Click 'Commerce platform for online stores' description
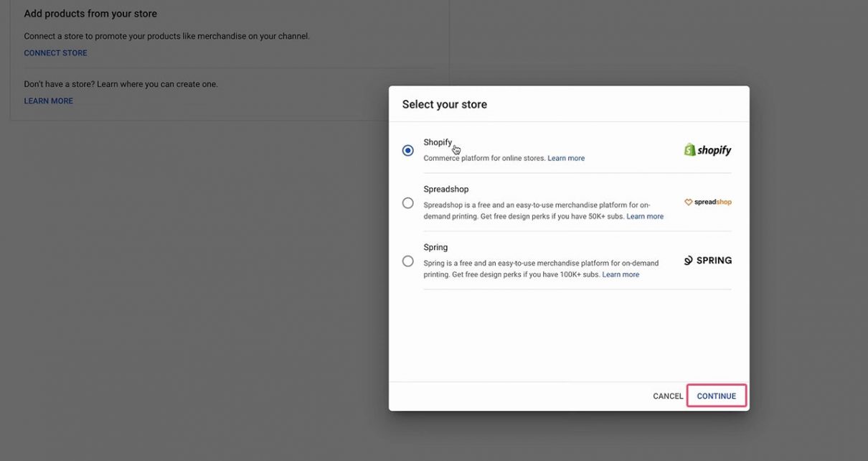The height and width of the screenshot is (461, 868). (x=484, y=158)
